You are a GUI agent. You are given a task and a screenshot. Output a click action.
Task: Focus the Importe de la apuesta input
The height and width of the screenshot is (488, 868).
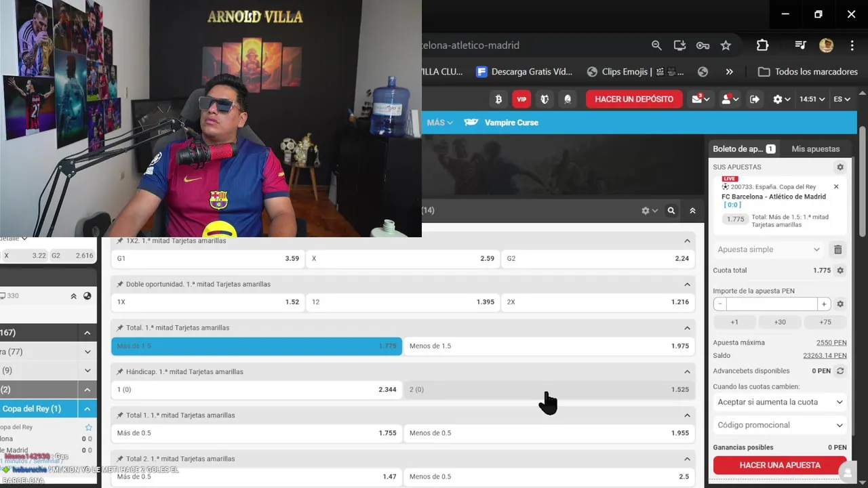tap(772, 304)
